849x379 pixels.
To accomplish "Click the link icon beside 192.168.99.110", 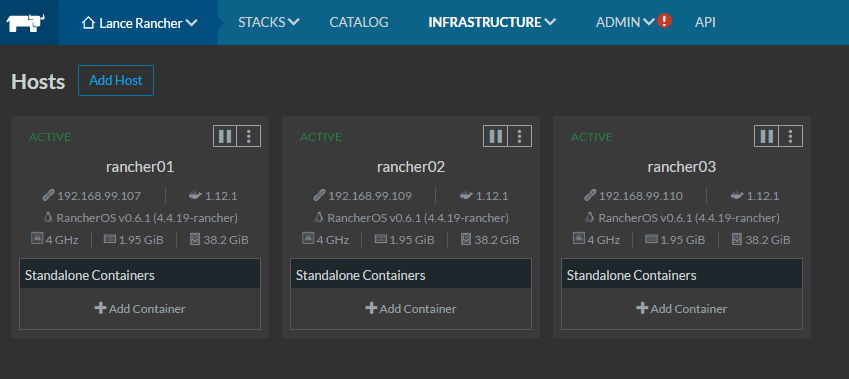I will click(590, 195).
